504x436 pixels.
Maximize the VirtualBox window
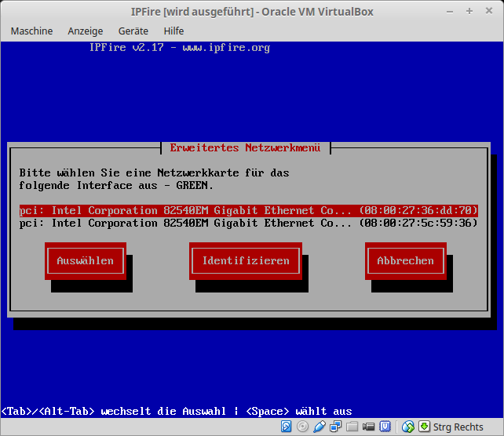469,12
